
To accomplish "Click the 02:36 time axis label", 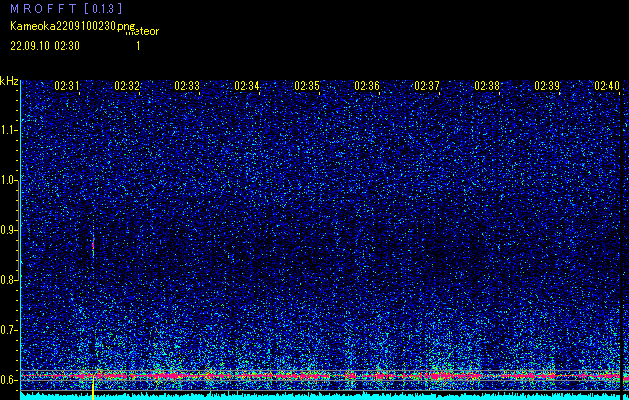I will (367, 86).
